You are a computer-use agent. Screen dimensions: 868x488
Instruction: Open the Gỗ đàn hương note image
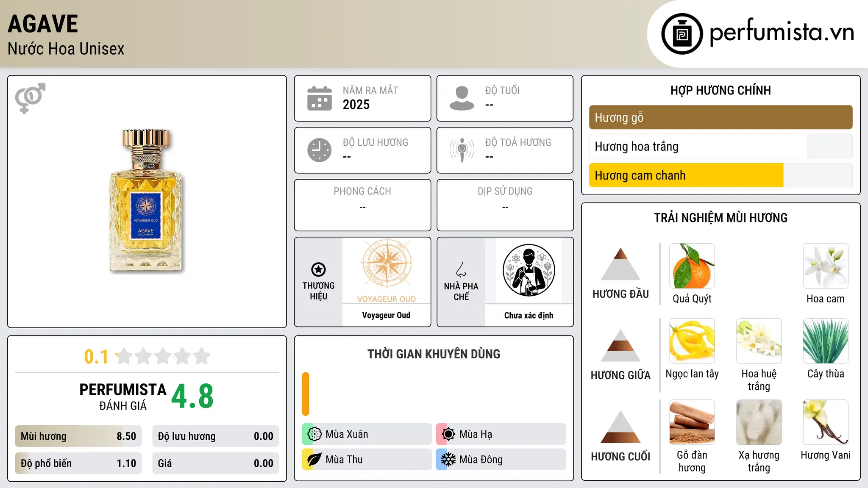(692, 422)
